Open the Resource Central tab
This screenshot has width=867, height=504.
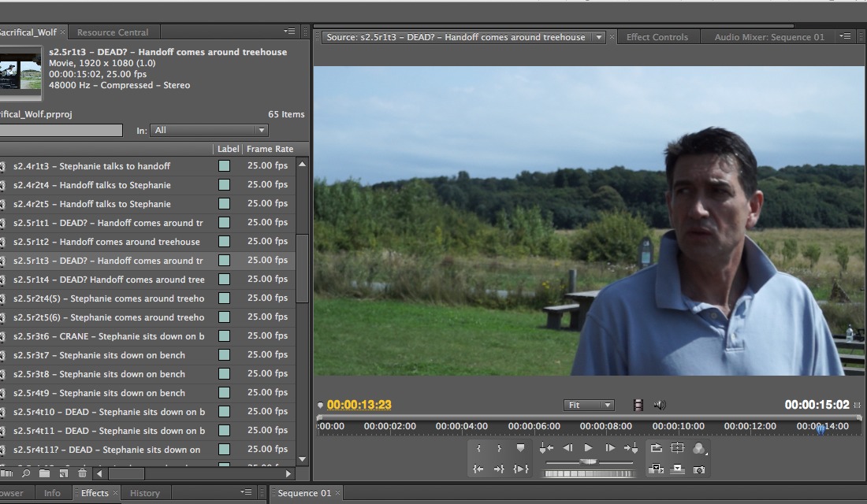[113, 32]
